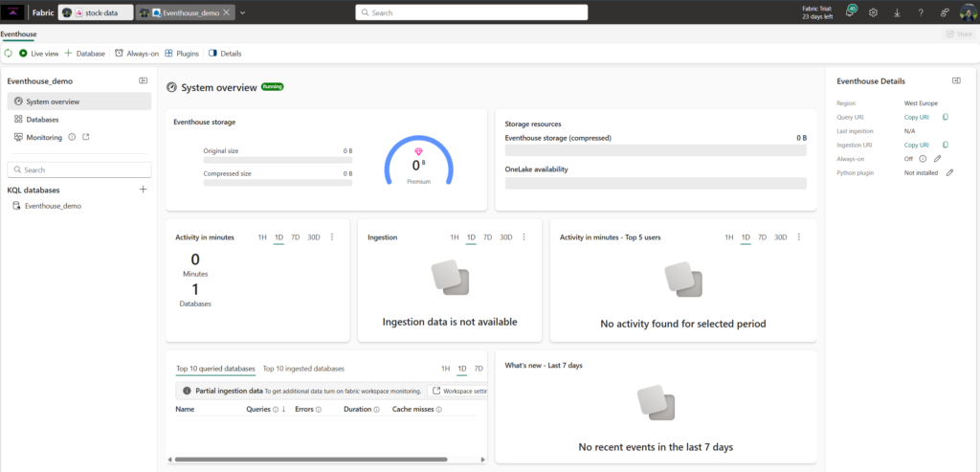The height and width of the screenshot is (472, 980).
Task: Collapse the Eventhouse Details pane icon
Action: click(x=955, y=81)
